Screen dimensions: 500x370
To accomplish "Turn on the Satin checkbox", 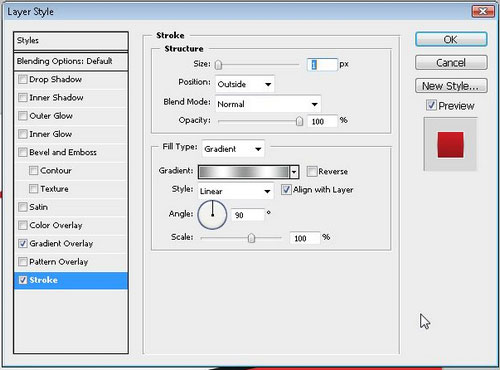I will pos(23,207).
